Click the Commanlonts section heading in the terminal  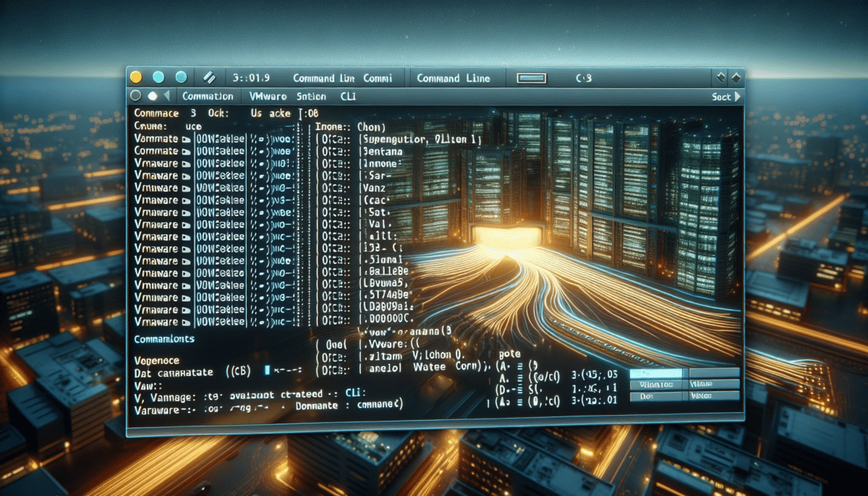165,338
